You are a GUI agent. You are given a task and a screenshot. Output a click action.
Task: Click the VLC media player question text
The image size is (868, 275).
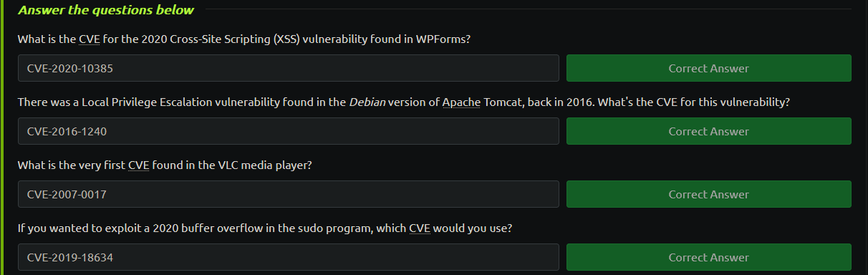tap(165, 165)
